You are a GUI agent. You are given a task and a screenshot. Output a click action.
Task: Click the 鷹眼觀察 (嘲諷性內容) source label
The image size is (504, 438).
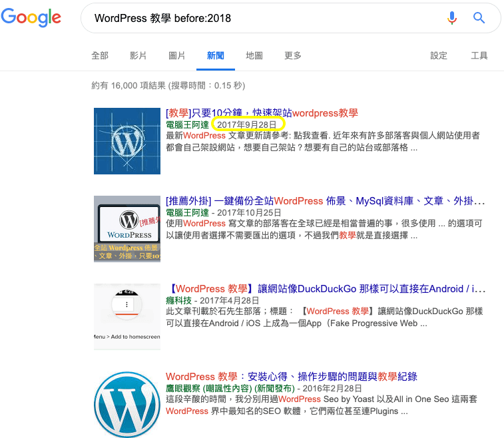(x=230, y=388)
